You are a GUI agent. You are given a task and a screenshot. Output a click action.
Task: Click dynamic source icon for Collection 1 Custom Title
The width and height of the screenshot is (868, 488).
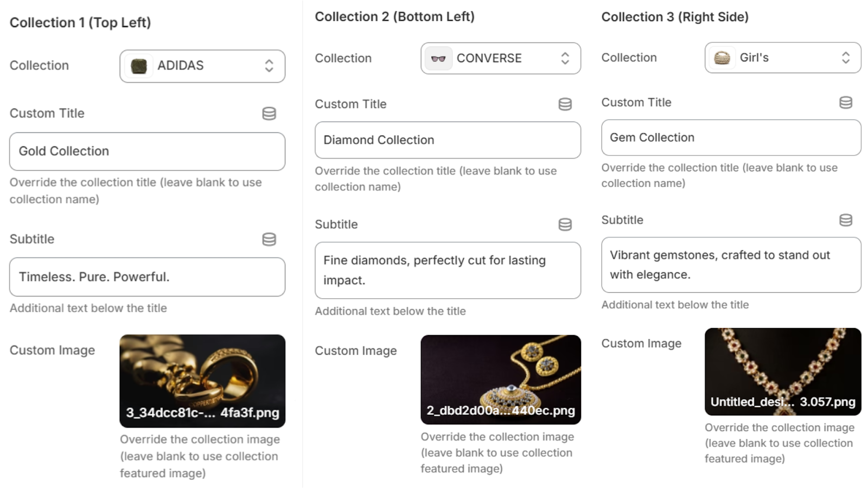tap(269, 113)
